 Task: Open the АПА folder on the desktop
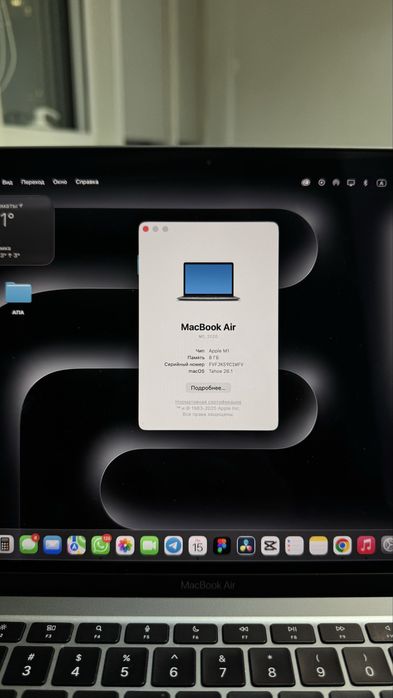(18, 298)
